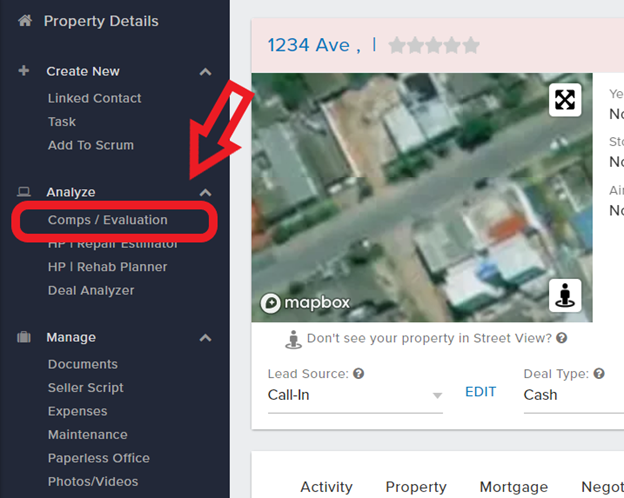624x498 pixels.
Task: Rate the property five stars
Action: click(471, 45)
